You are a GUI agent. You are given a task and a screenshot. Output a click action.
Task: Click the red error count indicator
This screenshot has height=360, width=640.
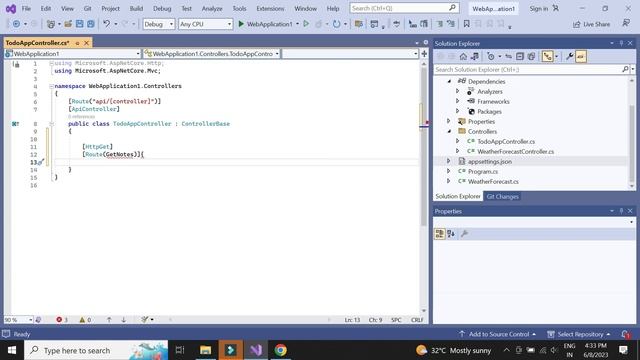click(62, 320)
